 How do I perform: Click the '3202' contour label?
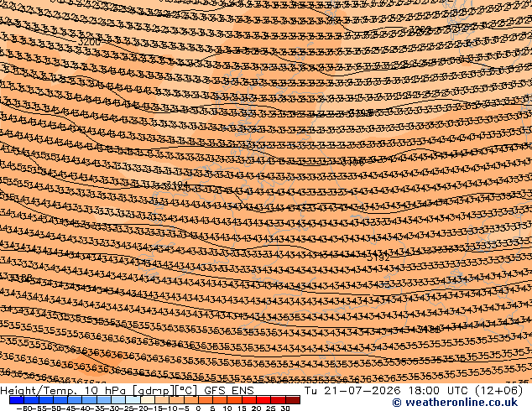click(x=420, y=30)
